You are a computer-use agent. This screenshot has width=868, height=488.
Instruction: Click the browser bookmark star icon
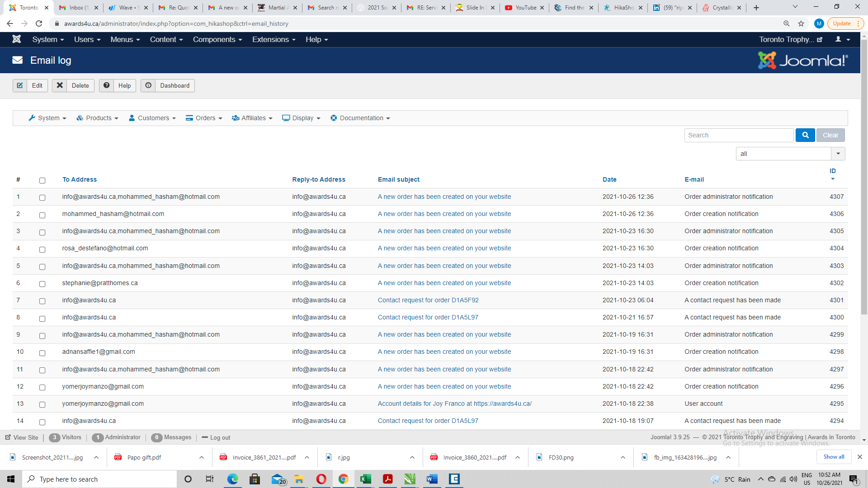point(801,23)
